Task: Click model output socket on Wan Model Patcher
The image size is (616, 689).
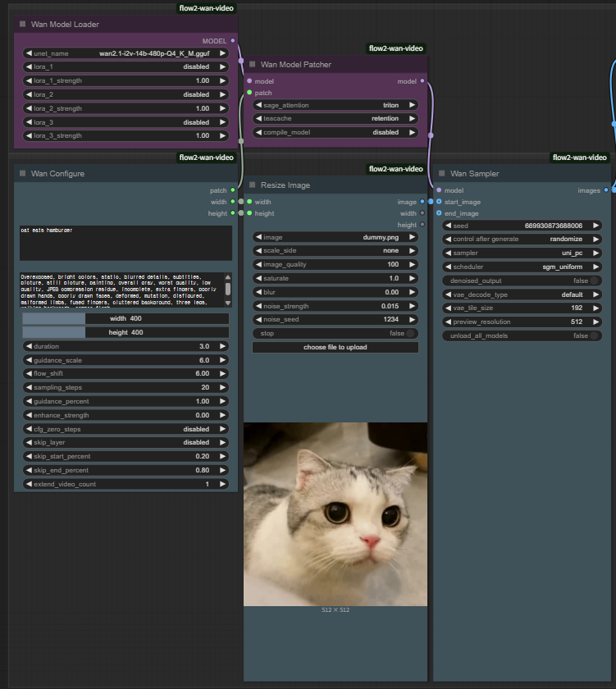Action: click(422, 81)
